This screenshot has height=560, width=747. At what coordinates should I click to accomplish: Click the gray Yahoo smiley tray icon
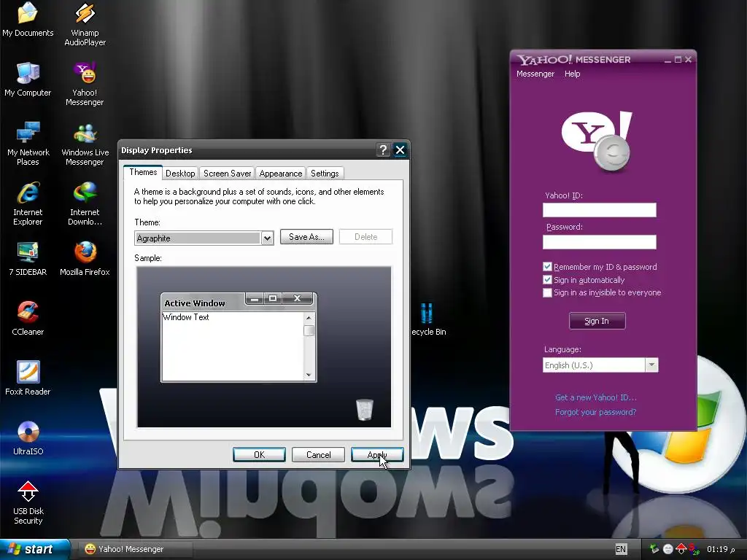coord(668,549)
